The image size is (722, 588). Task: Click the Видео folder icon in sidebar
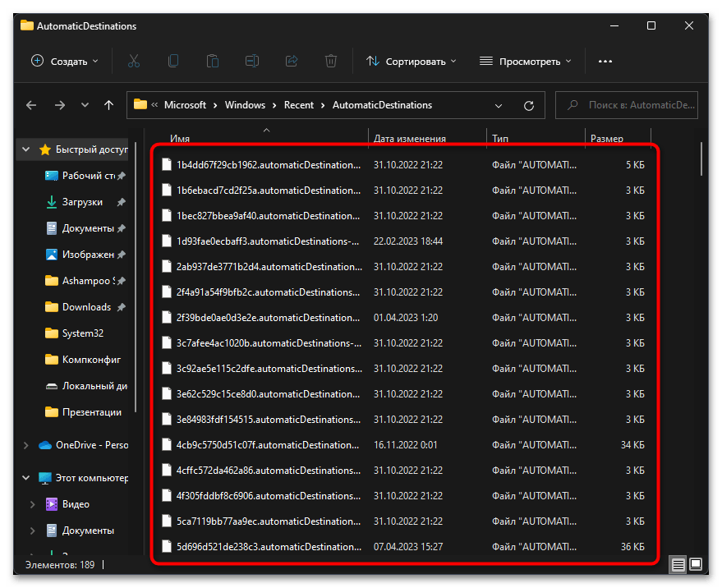tap(52, 504)
